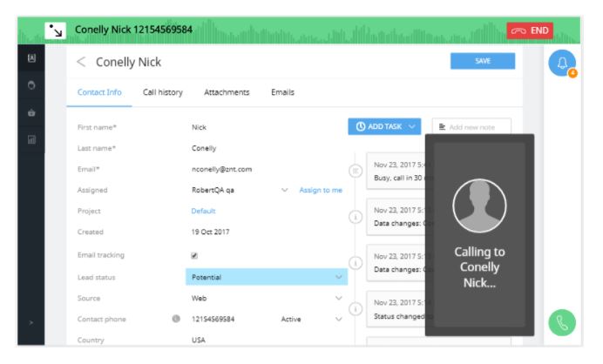Screen dimensions: 603x364
Task: Click the caller avatar in the calling popup
Action: click(479, 206)
